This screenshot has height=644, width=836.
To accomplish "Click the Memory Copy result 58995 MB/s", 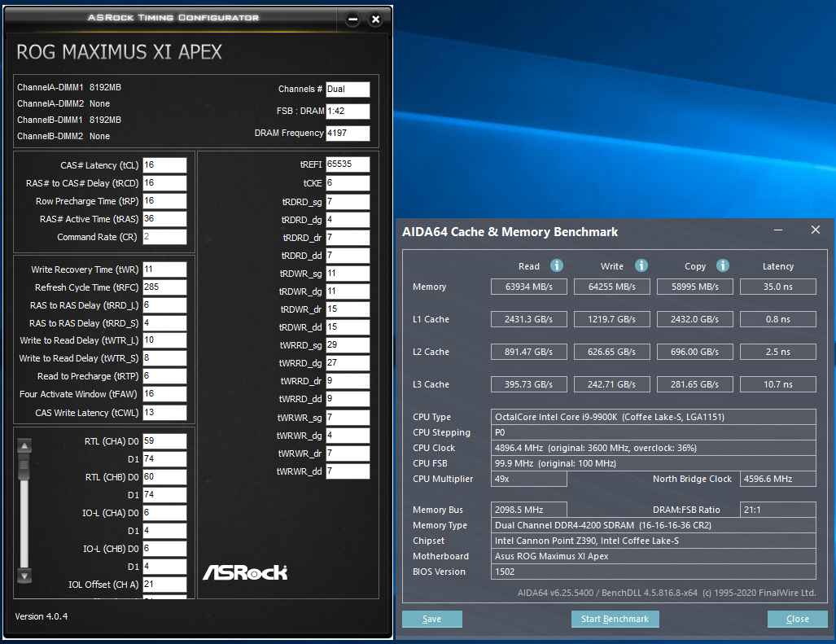I will click(694, 287).
